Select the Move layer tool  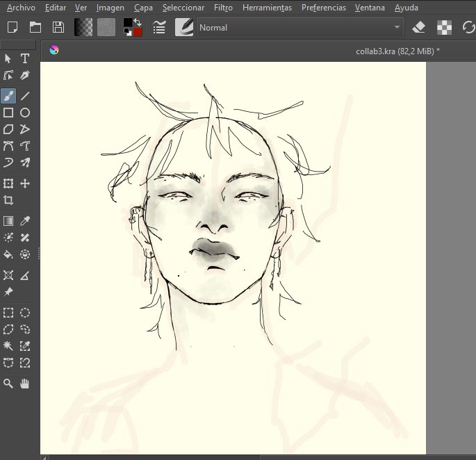(25, 183)
